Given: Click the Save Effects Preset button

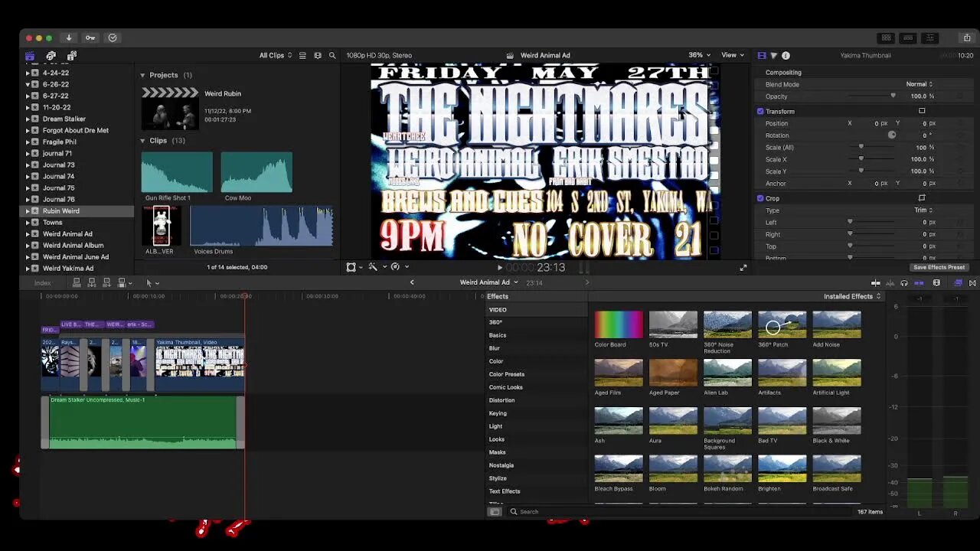Looking at the screenshot, I should pos(939,267).
